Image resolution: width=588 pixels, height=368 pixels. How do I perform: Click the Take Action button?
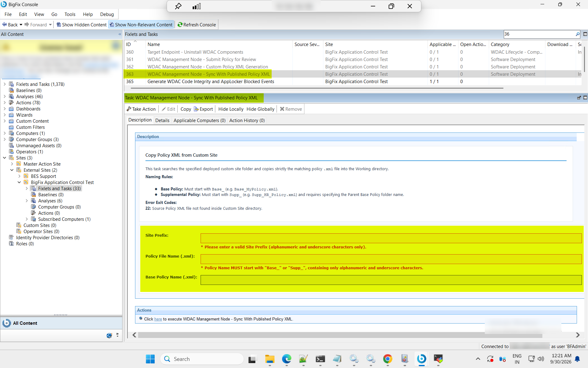coord(141,109)
